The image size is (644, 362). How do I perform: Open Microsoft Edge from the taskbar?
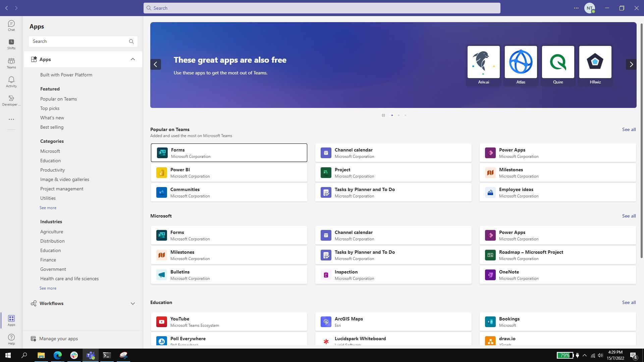(57, 355)
